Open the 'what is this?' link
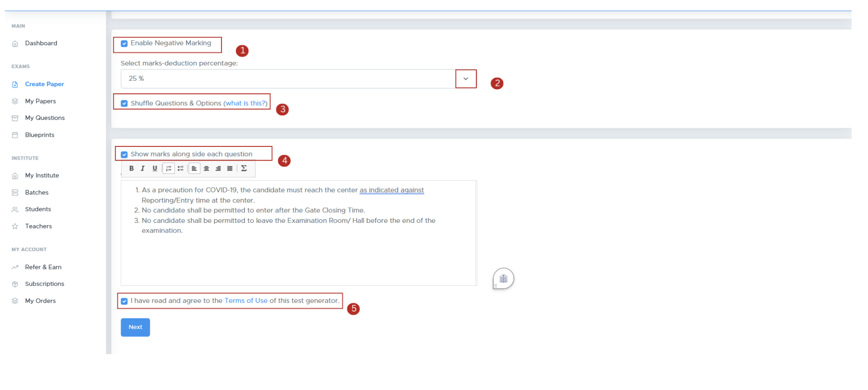The height and width of the screenshot is (390, 868). click(246, 103)
